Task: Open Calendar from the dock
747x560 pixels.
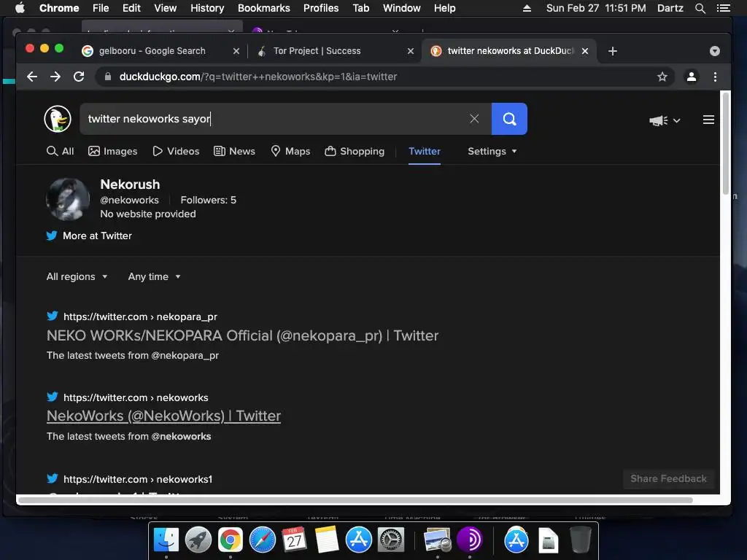Action: (x=294, y=540)
